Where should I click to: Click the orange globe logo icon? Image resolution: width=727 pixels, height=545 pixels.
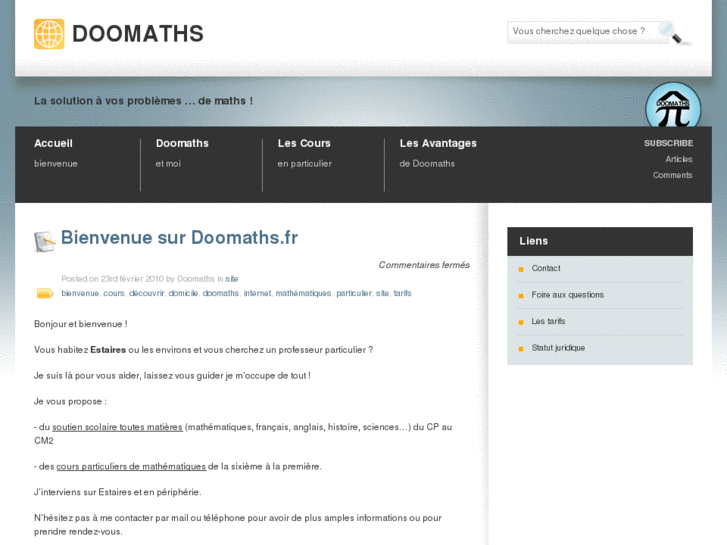click(49, 34)
